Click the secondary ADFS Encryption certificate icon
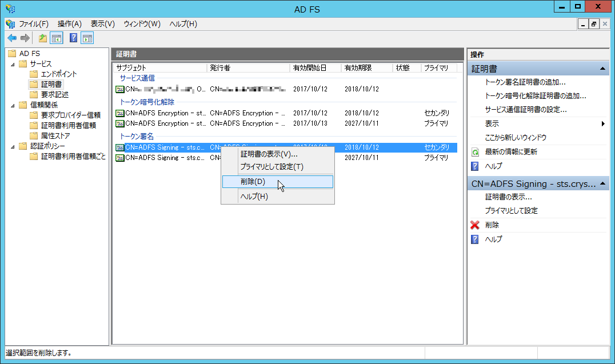The image size is (615, 364). click(x=119, y=113)
